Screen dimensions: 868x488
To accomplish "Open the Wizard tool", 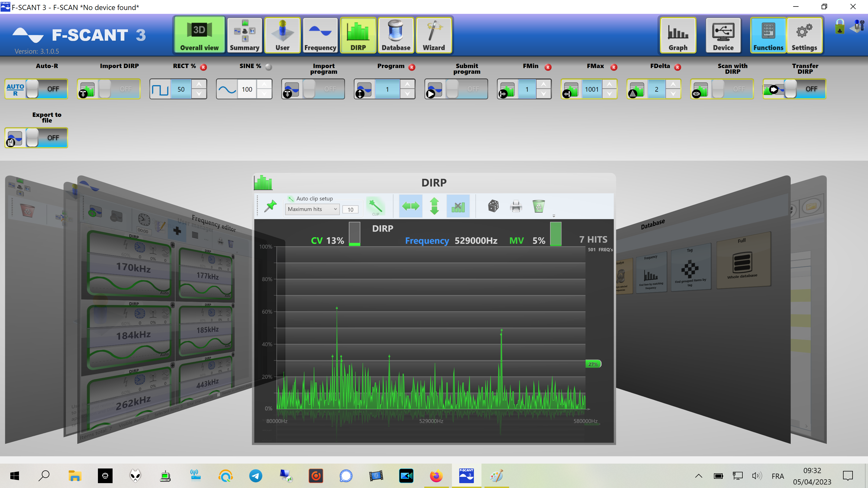I will coord(434,35).
